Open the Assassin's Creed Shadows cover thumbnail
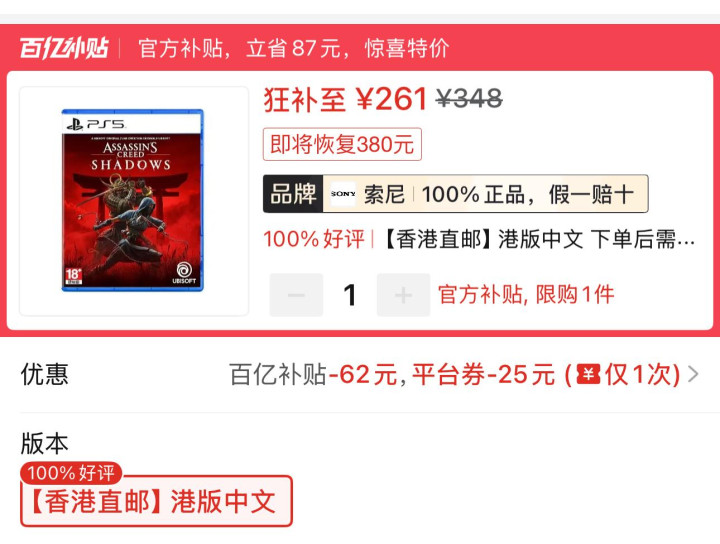The height and width of the screenshot is (544, 720). [x=134, y=201]
